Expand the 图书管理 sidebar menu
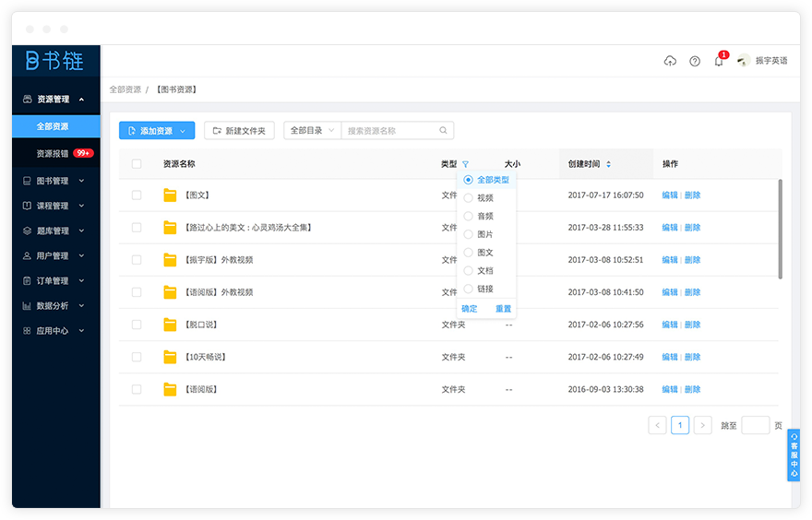 (55, 181)
